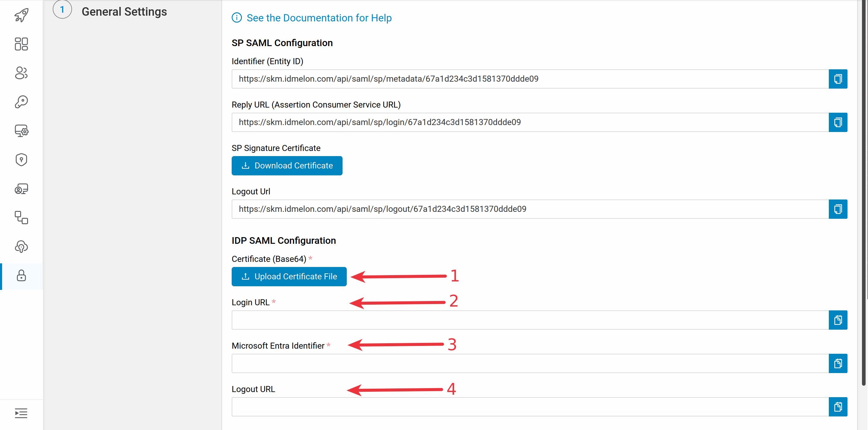Paste into Microsoft Entra Identifier field
The height and width of the screenshot is (430, 868).
pos(838,364)
